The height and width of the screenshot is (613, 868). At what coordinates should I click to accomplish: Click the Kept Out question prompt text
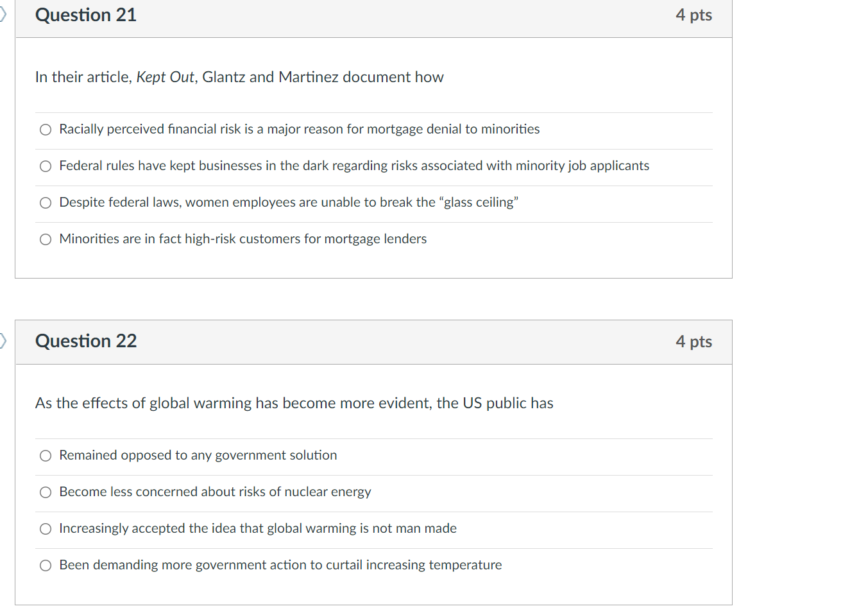[x=239, y=77]
